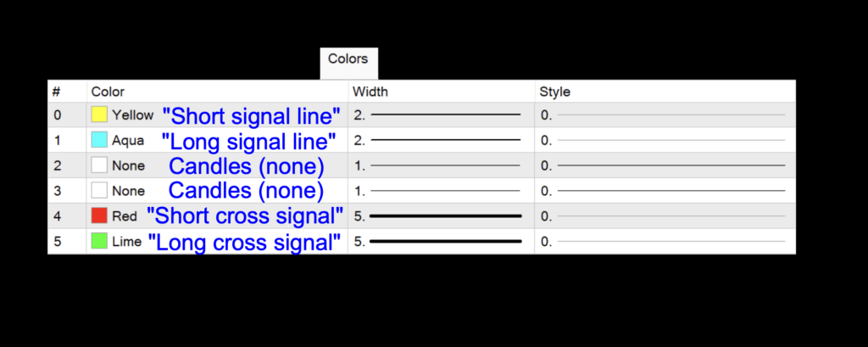Open the style selector in Aqua row
This screenshot has width=868, height=347.
665,140
